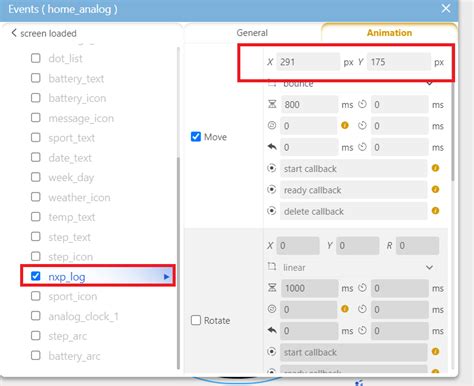Check the temp_text checkbox
Viewport: 474px width, 386px height.
pyautogui.click(x=36, y=217)
